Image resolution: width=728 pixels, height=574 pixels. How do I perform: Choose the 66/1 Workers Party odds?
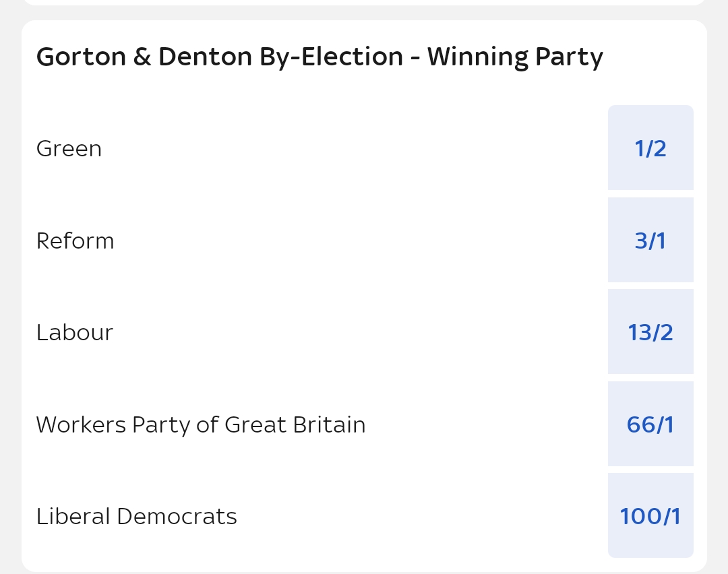(650, 424)
